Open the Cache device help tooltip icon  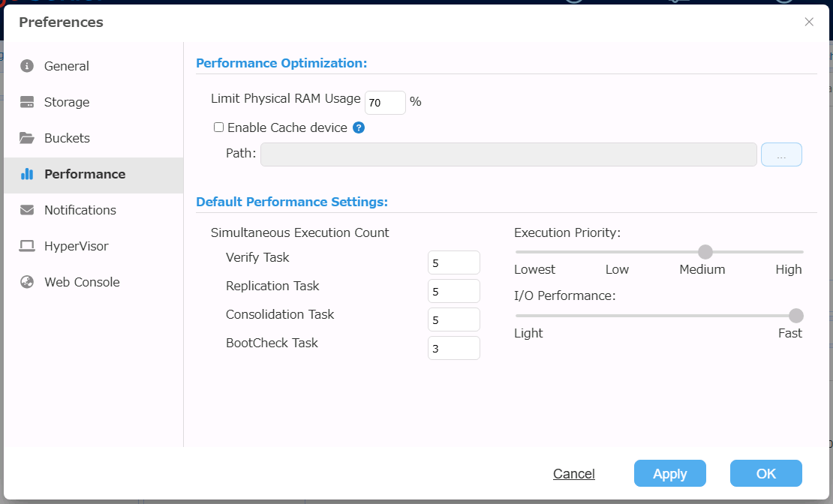coord(359,127)
